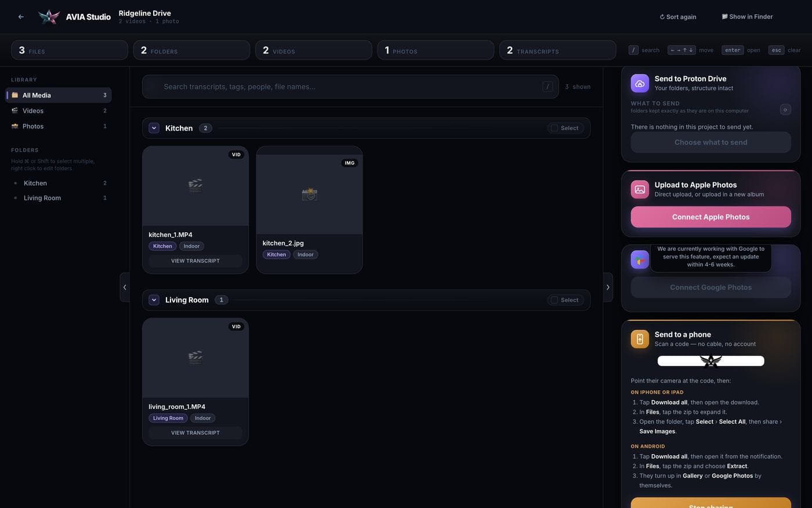
Task: Click the All Media folder icon
Action: coord(15,95)
